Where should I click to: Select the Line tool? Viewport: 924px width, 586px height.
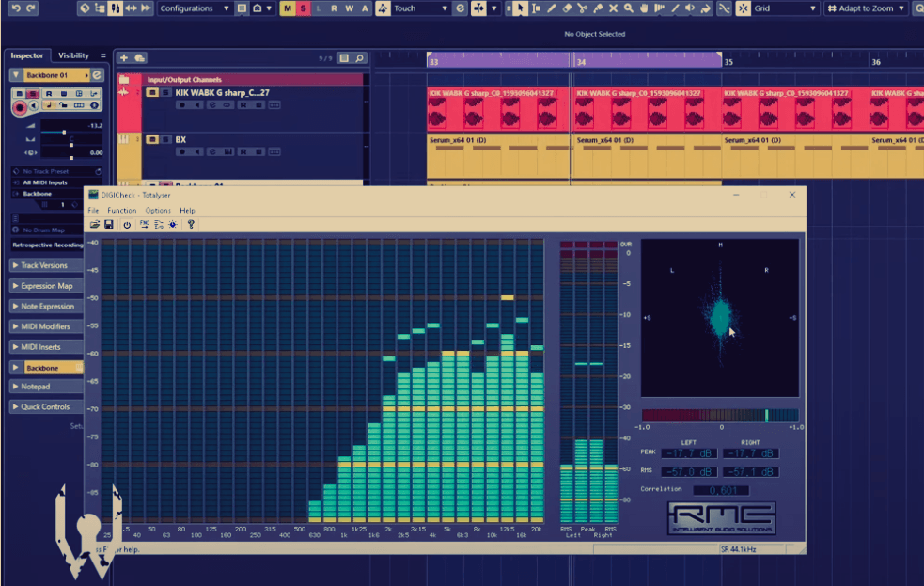675,8
